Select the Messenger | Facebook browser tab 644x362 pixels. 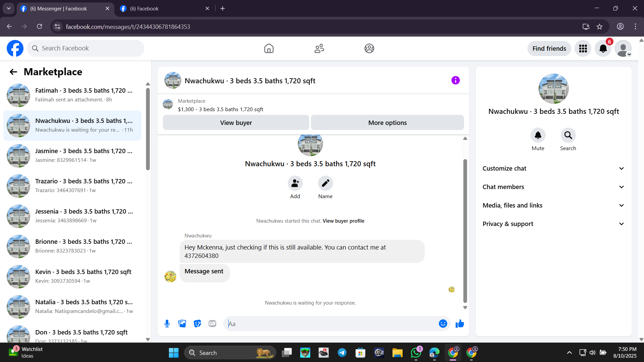point(64,8)
